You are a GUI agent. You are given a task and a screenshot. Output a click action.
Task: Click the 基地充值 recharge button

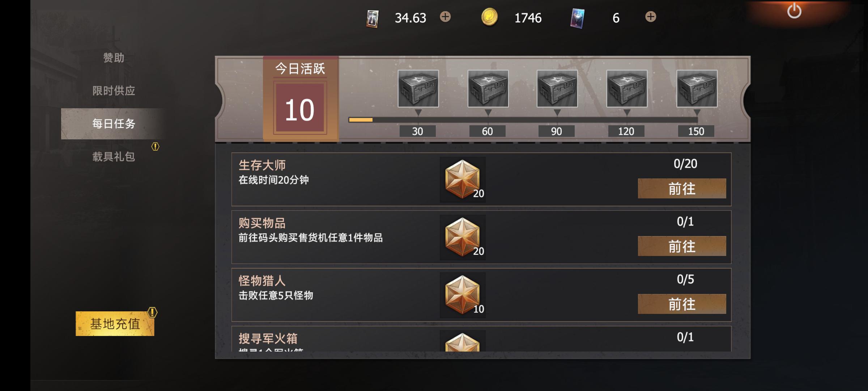point(115,323)
